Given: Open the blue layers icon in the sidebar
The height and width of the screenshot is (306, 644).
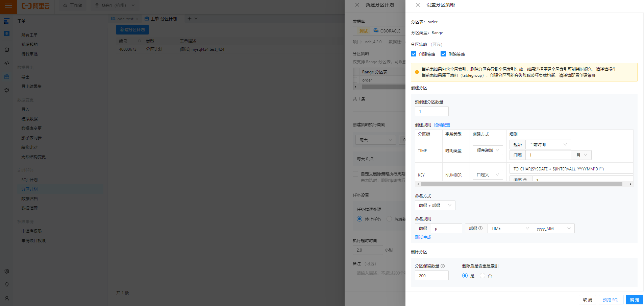Looking at the screenshot, I should point(7,33).
